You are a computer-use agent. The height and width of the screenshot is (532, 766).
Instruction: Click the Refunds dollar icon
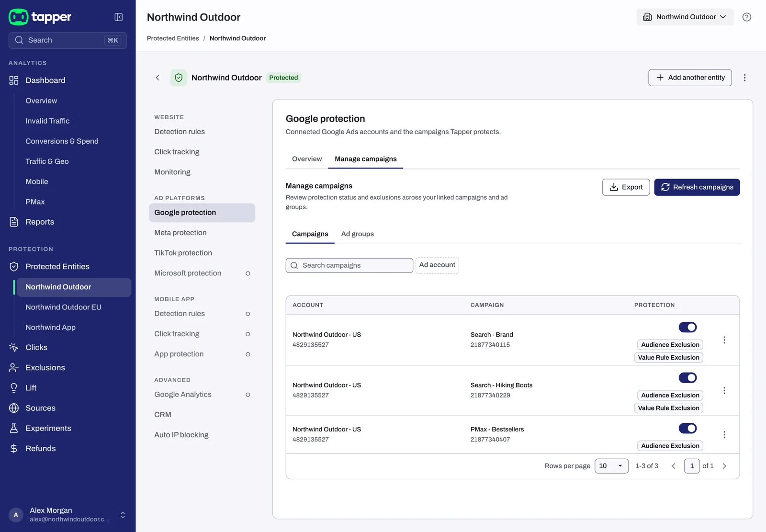click(x=14, y=449)
